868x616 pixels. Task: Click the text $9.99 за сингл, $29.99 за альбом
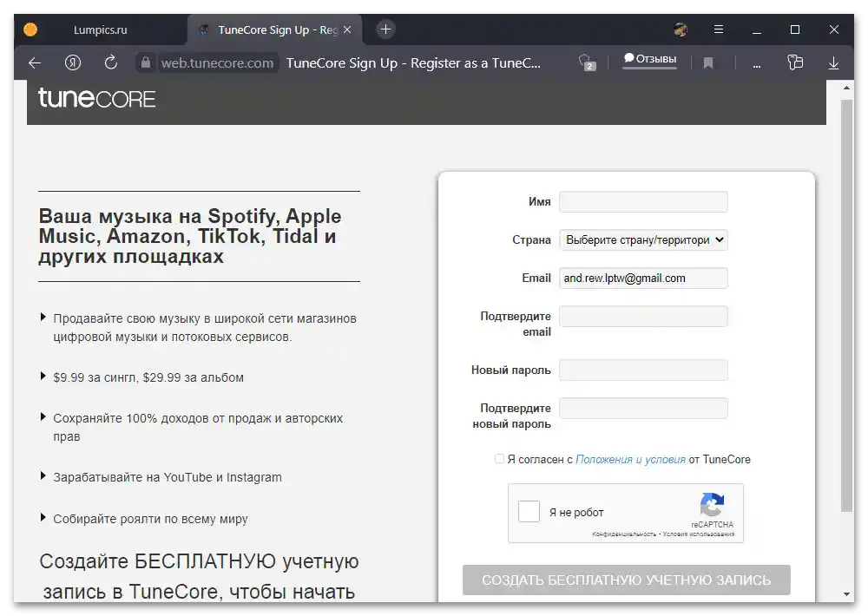coord(148,377)
